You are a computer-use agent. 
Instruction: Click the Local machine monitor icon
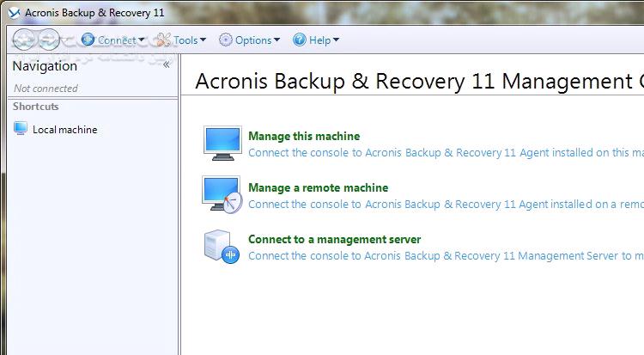(21, 128)
